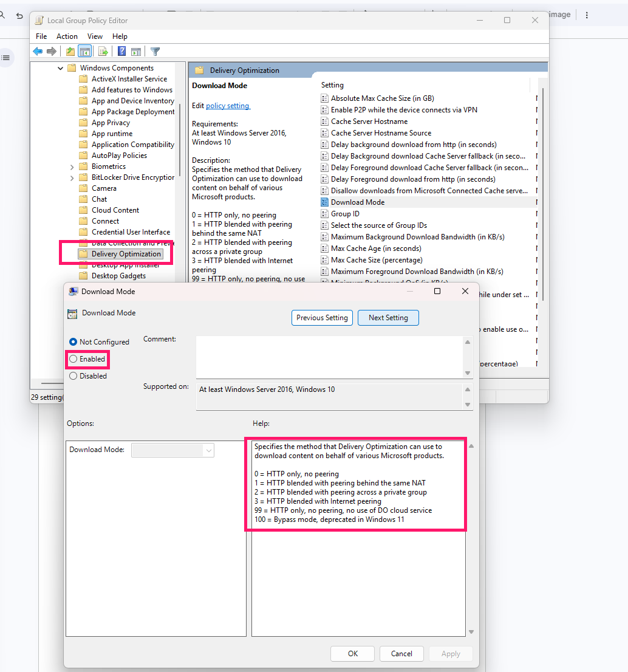
Task: Expand the BitLocker Drive Encryption node
Action: pyautogui.click(x=72, y=178)
